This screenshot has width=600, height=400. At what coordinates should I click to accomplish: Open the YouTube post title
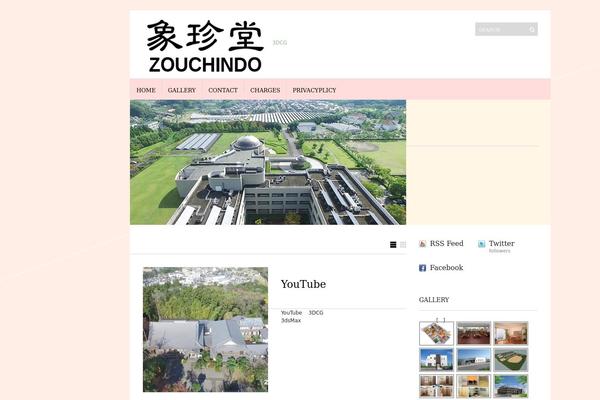(303, 284)
